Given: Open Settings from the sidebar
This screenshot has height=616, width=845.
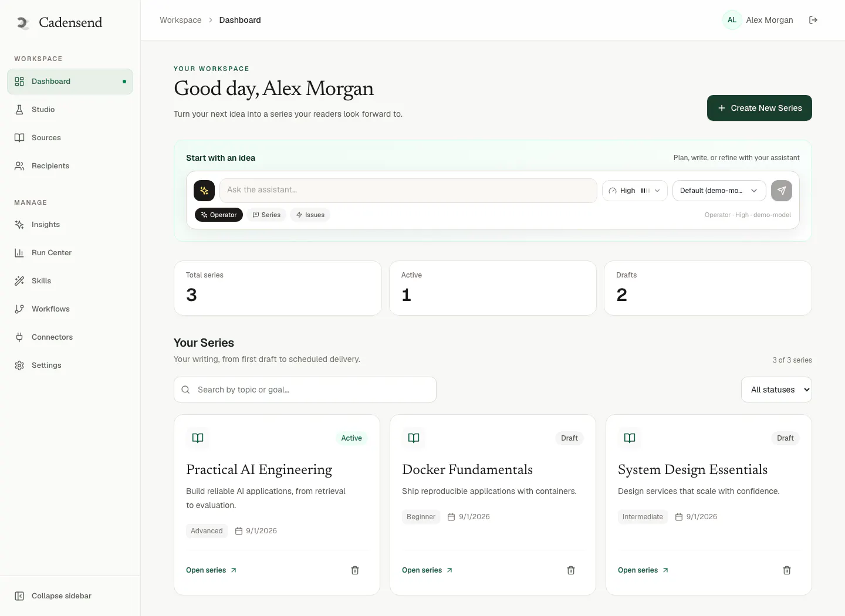Looking at the screenshot, I should [x=70, y=365].
